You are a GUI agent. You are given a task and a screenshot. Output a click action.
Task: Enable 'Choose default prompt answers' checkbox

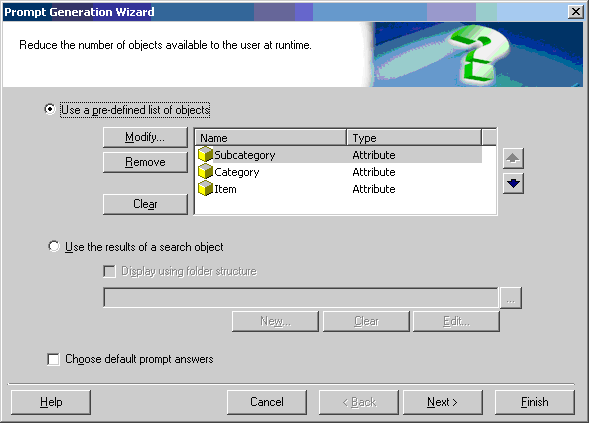coord(53,359)
